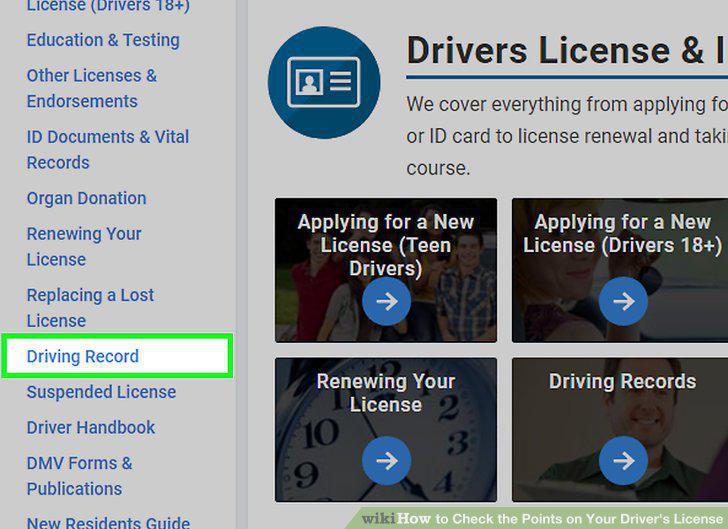The image size is (728, 529).
Task: Click arrow icon on Renewing Your License card
Action: coord(386,461)
